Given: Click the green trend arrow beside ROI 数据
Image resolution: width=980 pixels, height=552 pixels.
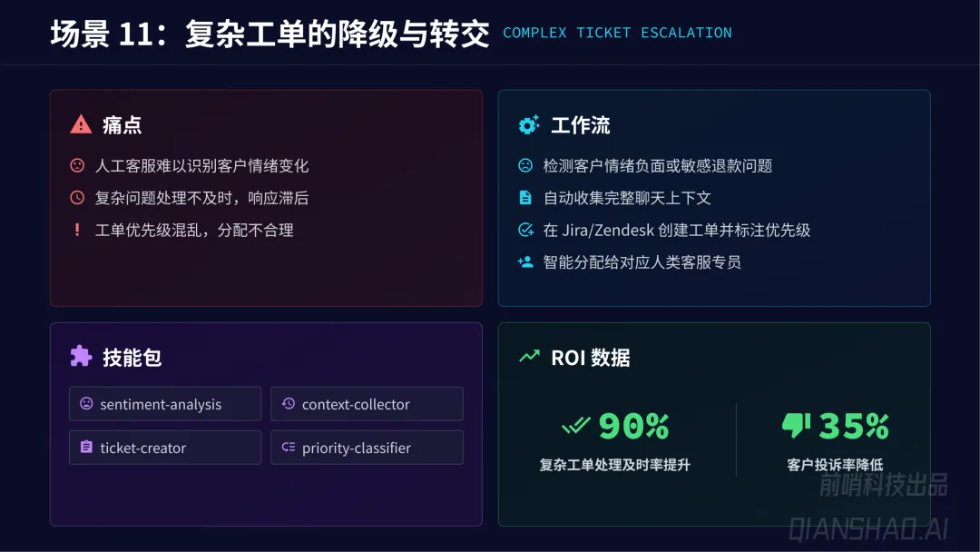Looking at the screenshot, I should [x=528, y=357].
